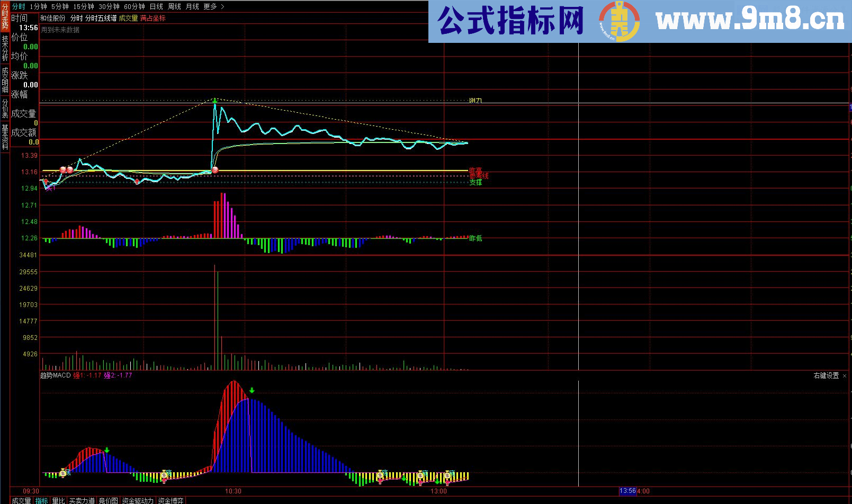The width and height of the screenshot is (852, 504).
Task: Select the green sell-arrow marker above MACD peak
Action: [x=253, y=391]
